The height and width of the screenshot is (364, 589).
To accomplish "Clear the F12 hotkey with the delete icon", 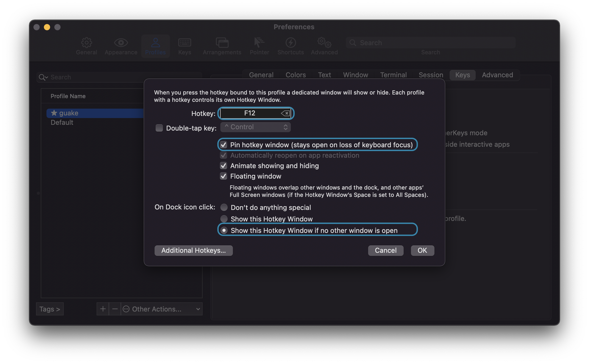I will [x=285, y=113].
